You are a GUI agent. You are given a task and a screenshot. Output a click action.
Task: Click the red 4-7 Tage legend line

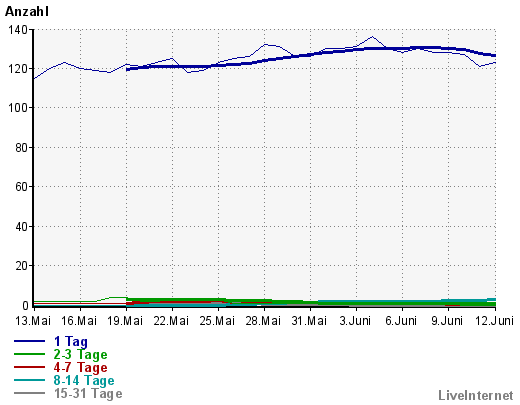29,367
